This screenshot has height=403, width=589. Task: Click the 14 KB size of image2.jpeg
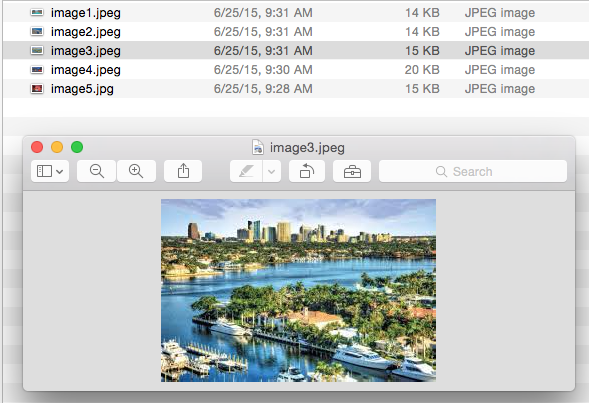click(422, 32)
